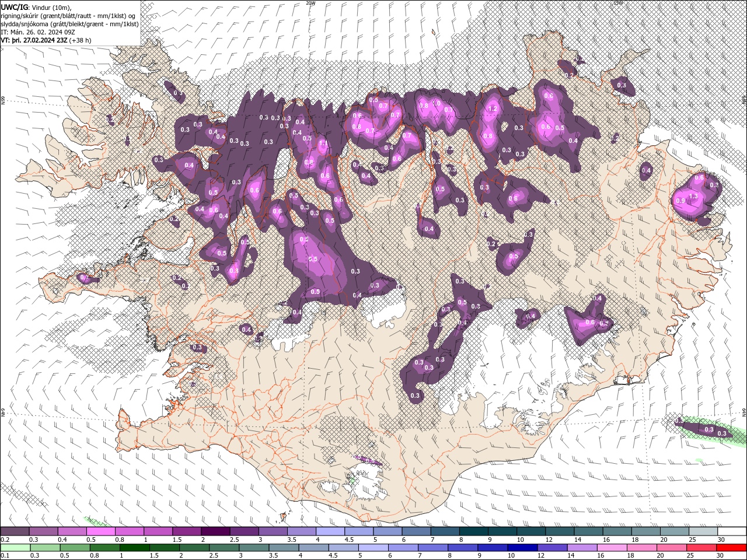Select the top-row legend swatch labeled 1.5
747x560 pixels.
coord(186,531)
